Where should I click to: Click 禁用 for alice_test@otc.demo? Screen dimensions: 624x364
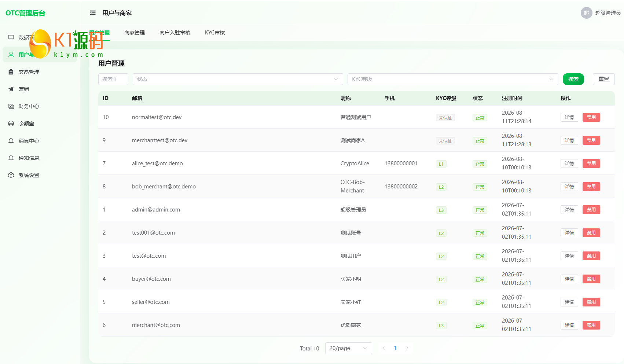pos(591,163)
